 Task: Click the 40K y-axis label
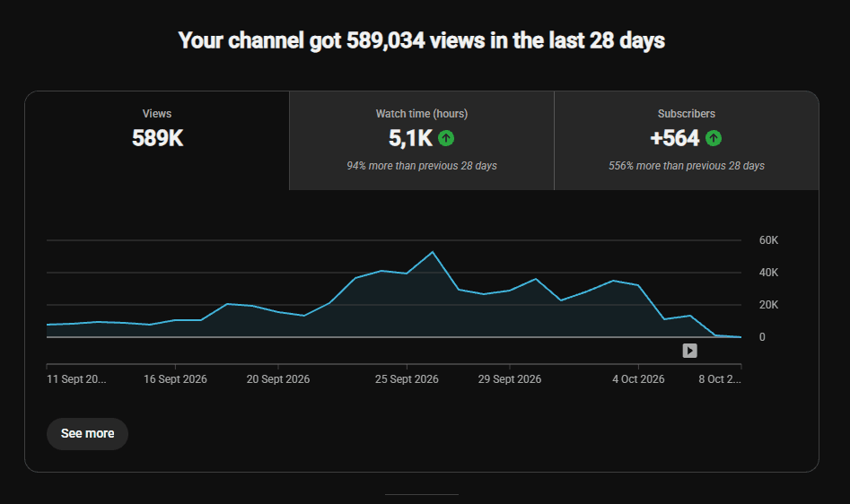(768, 273)
